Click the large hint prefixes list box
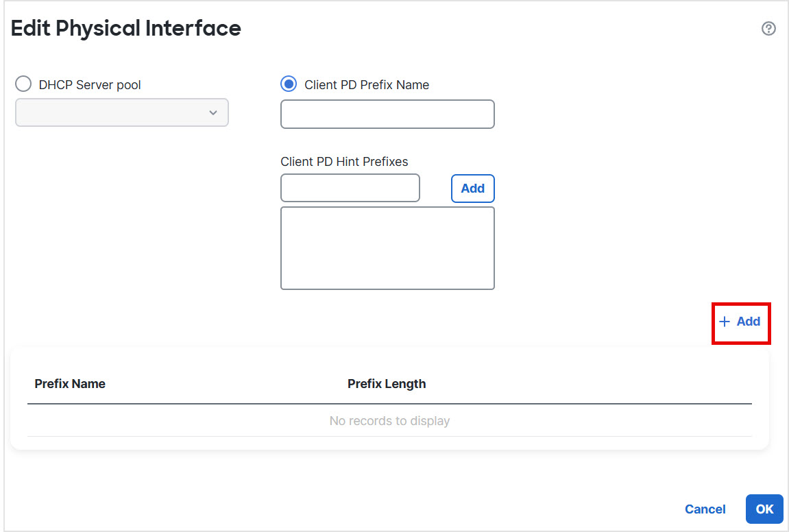Image resolution: width=789 pixels, height=532 pixels. (x=387, y=248)
